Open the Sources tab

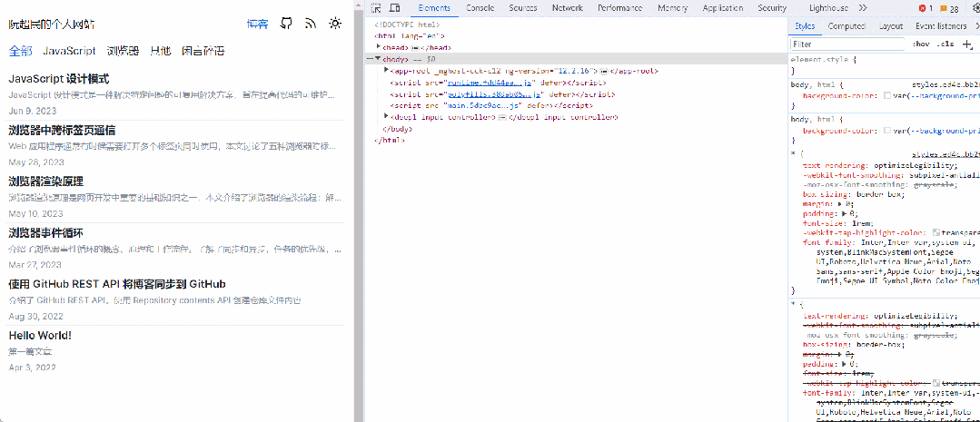click(x=522, y=8)
